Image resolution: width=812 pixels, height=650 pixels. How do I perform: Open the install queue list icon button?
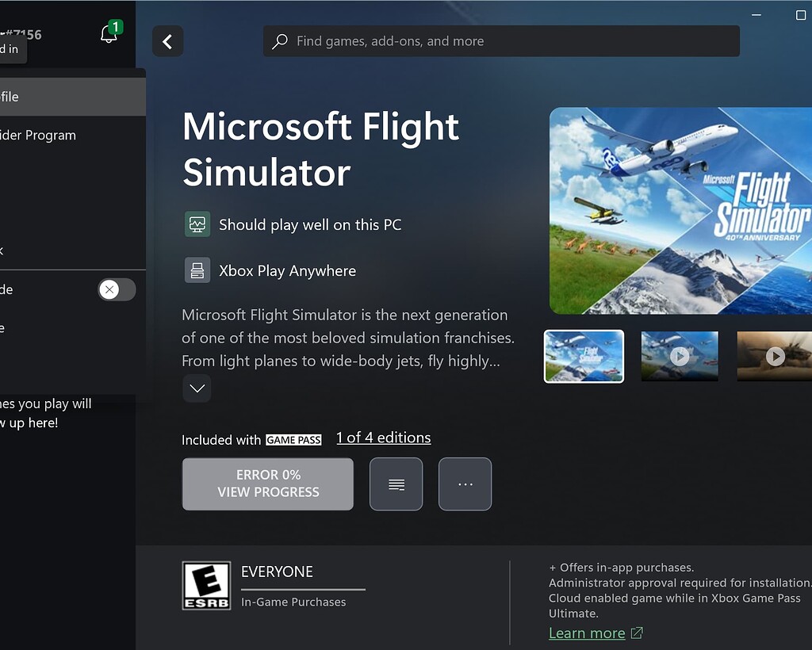pos(396,484)
